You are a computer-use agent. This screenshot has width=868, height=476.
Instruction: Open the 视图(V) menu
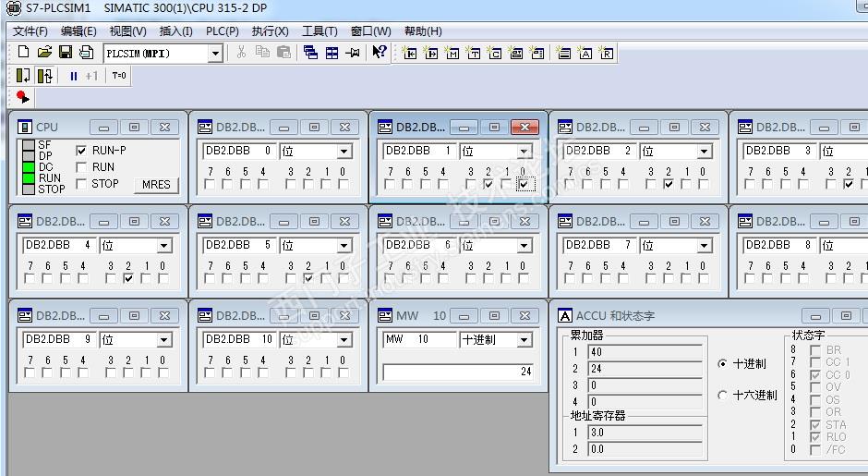point(127,31)
